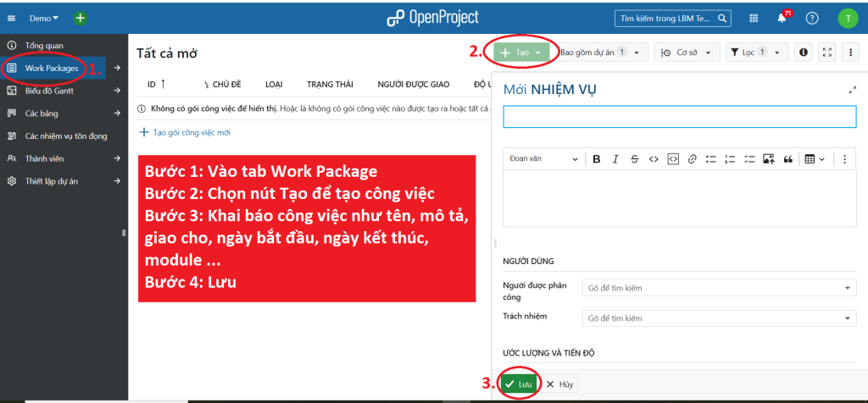Image resolution: width=868 pixels, height=403 pixels.
Task: Open the Lọc filter dropdown
Action: [757, 52]
